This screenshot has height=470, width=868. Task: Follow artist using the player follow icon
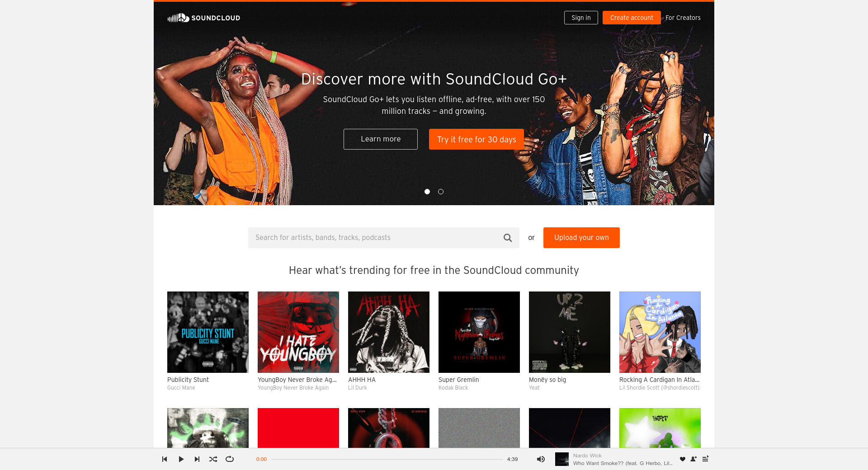[x=693, y=459]
